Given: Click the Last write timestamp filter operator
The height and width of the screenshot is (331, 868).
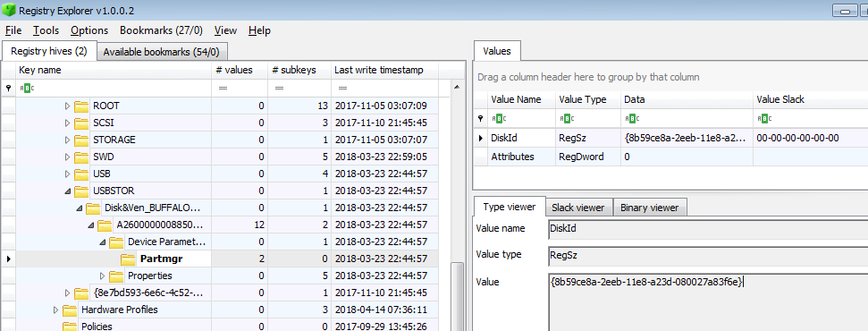Looking at the screenshot, I should [342, 88].
